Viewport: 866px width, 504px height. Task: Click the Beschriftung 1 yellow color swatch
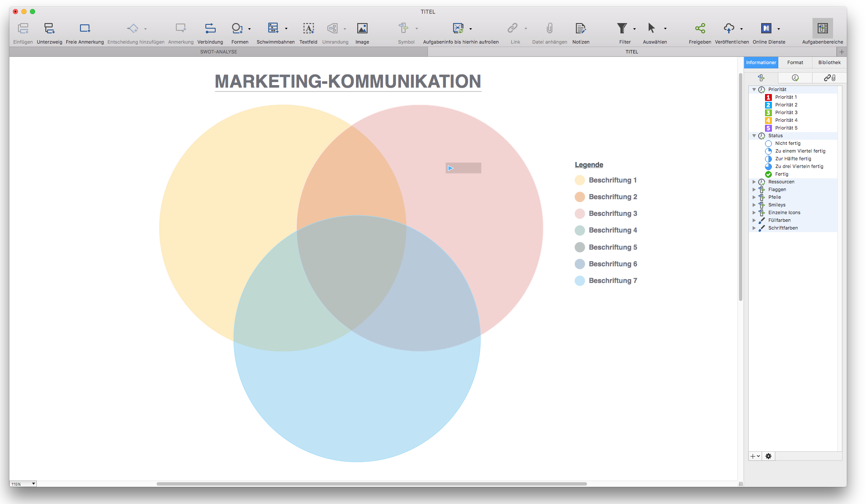580,180
